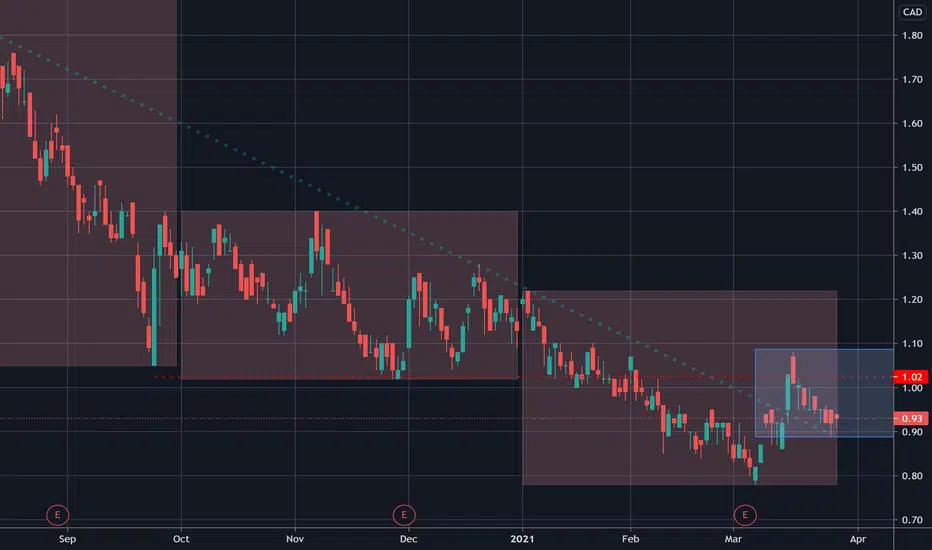The width and height of the screenshot is (932, 550).
Task: Click the Sep label on time axis
Action: coord(67,539)
